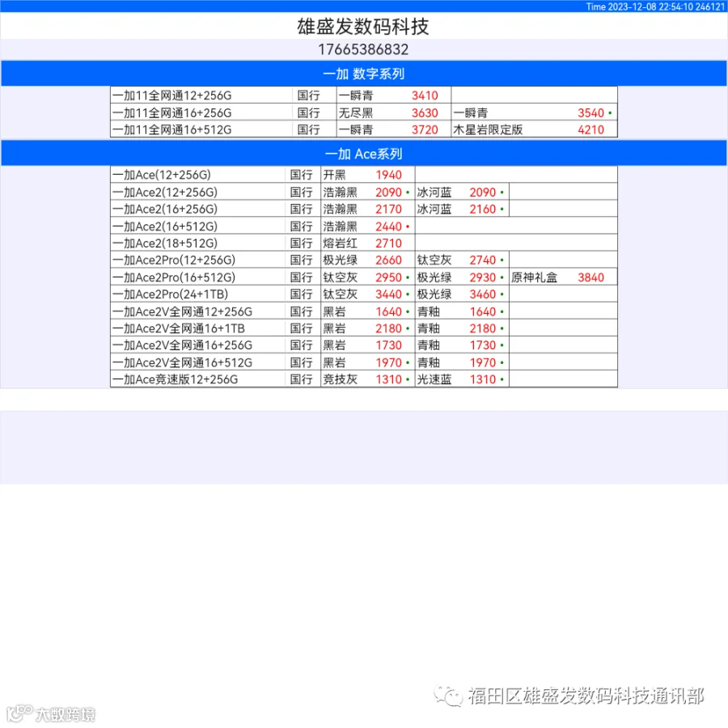Image resolution: width=728 pixels, height=728 pixels.
Task: Click the 无尽黑 price 3630
Action: click(425, 112)
